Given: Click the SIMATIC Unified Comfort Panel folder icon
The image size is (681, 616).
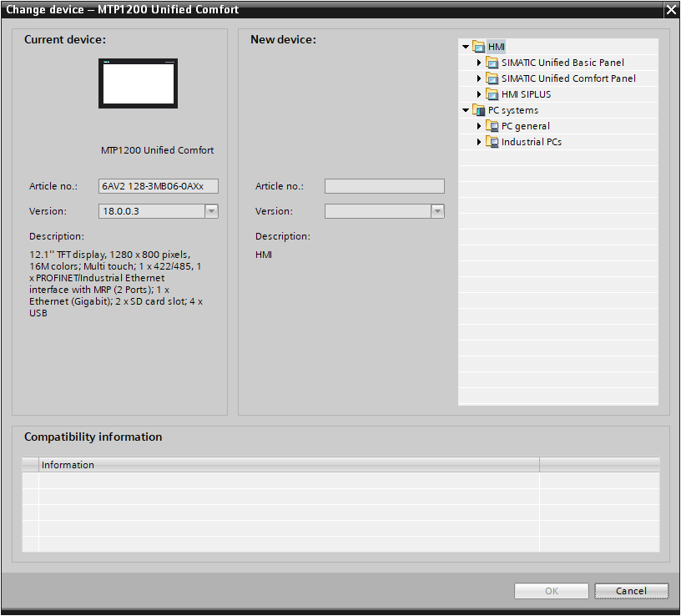Looking at the screenshot, I should pos(492,78).
